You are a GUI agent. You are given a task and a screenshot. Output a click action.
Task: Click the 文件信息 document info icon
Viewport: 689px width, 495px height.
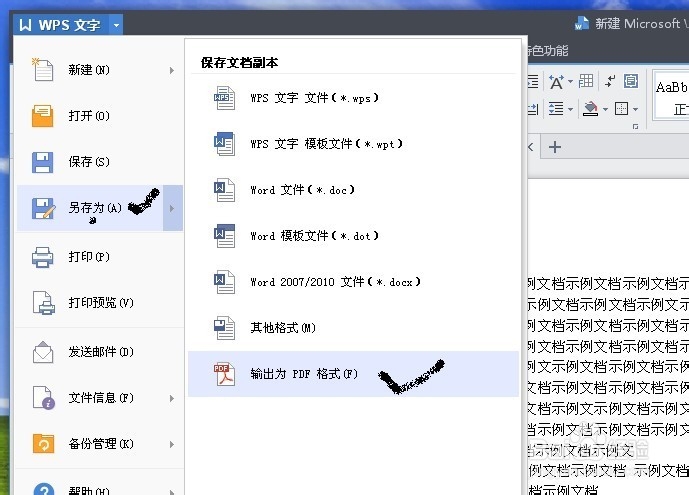click(44, 398)
